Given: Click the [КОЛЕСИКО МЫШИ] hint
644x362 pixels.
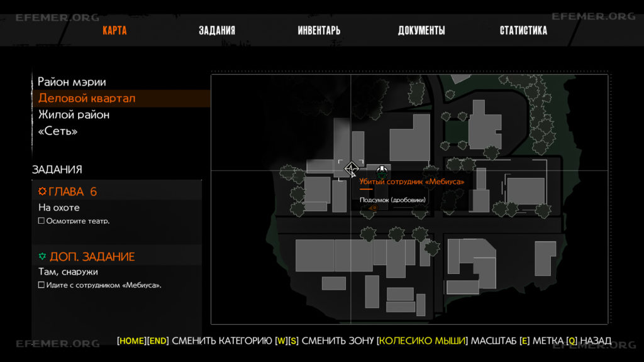Looking at the screenshot, I should point(422,341).
